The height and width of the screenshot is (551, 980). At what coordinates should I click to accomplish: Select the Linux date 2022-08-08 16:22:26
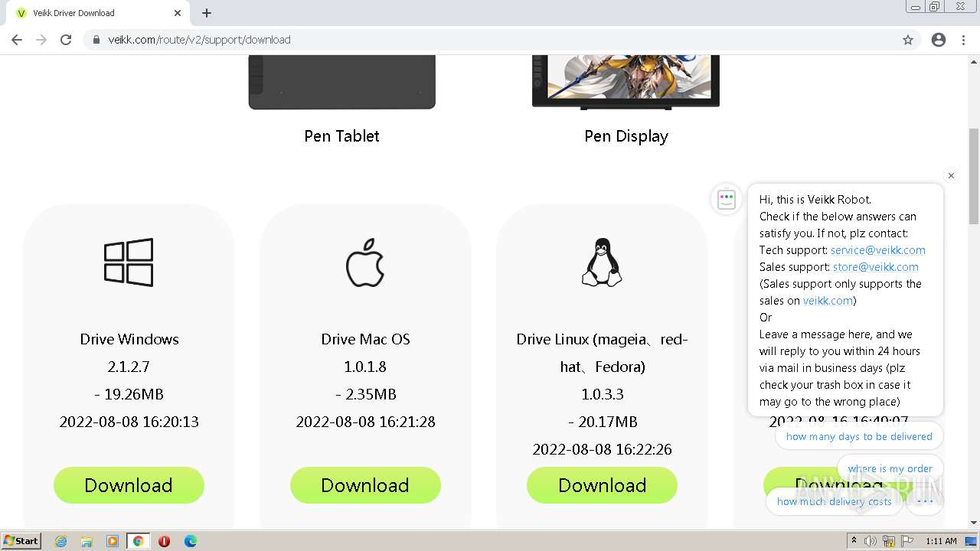602,449
